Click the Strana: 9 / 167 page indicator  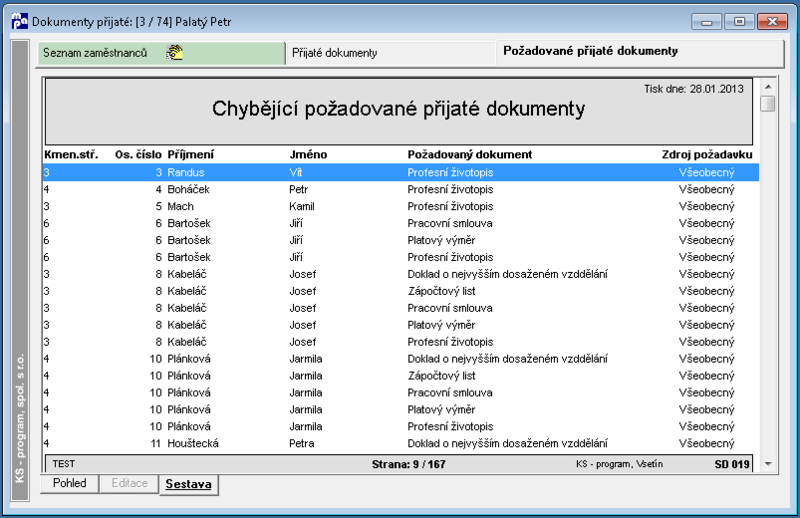tap(408, 464)
